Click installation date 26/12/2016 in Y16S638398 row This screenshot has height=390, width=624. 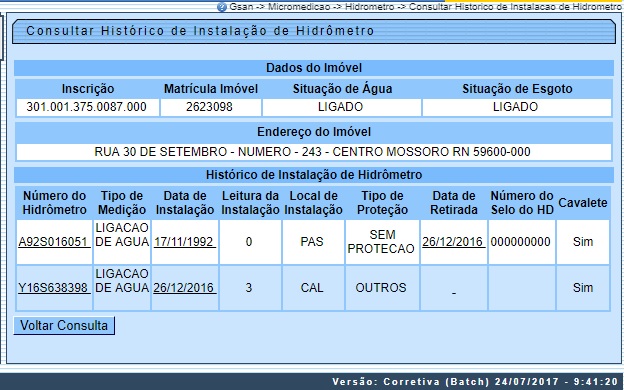[x=185, y=287]
